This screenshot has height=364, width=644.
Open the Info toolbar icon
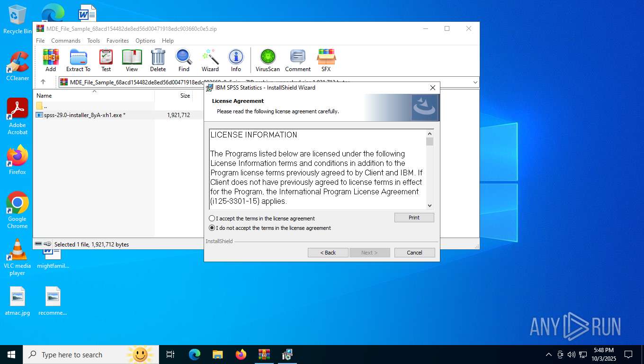236,60
